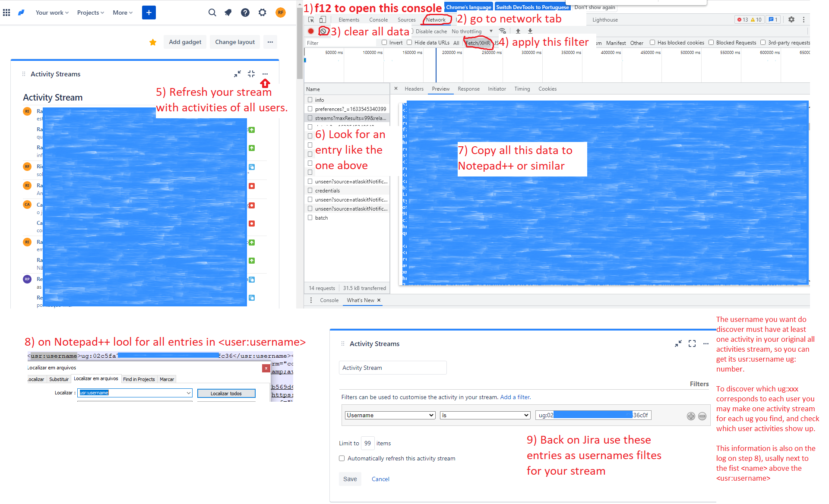Viewport: 829px width, 504px height.
Task: Click the red record network log button
Action: [311, 31]
